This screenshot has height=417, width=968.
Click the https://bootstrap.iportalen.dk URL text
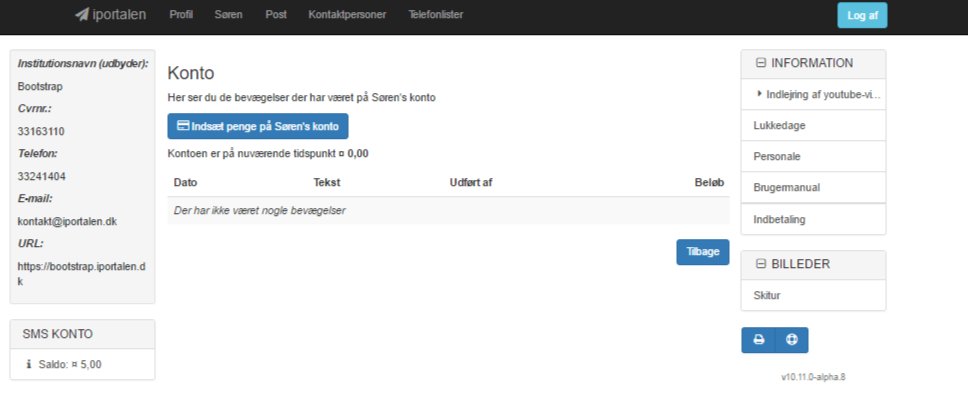[x=81, y=274]
